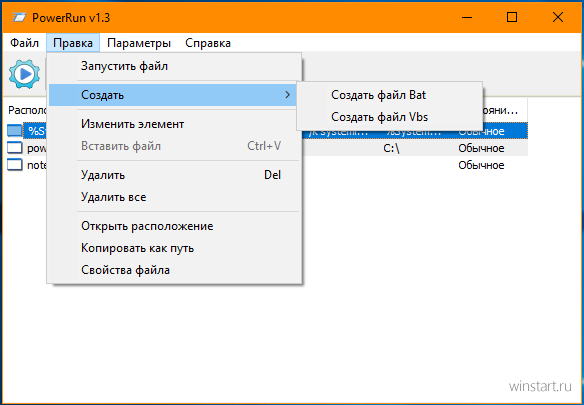The image size is (584, 405).
Task: Close the open Правка menu
Action: point(73,43)
